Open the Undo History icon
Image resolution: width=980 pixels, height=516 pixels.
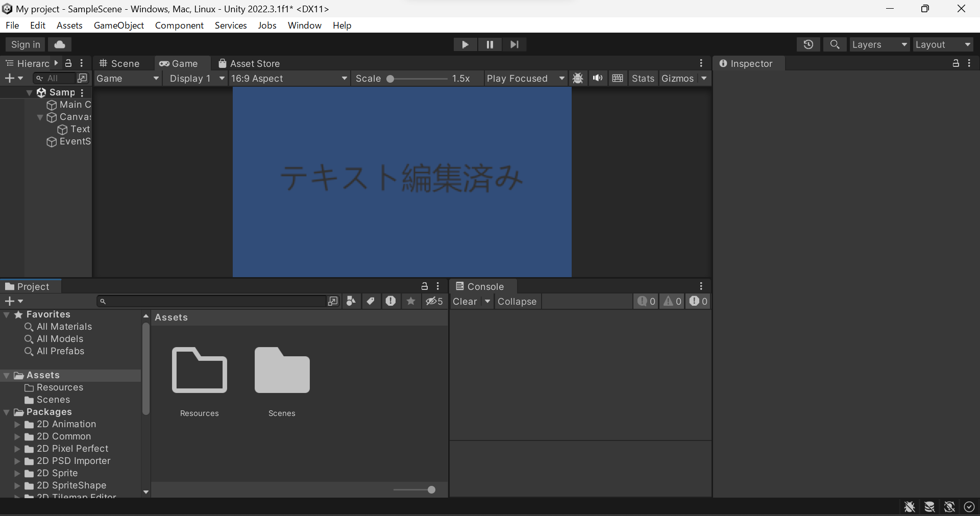(808, 44)
